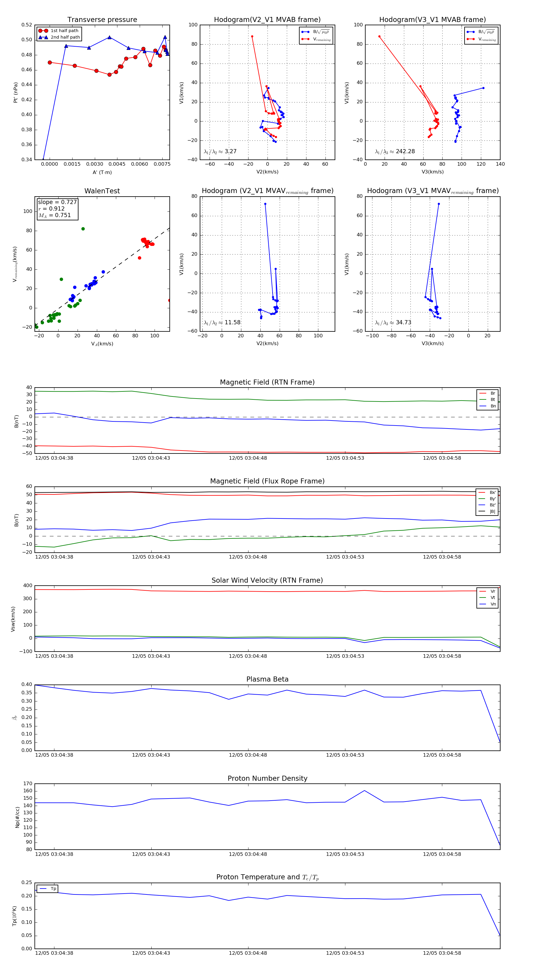The width and height of the screenshot is (535, 980).
Task: Click the green outlier point near 82 in WalenTest
Action: click(83, 229)
